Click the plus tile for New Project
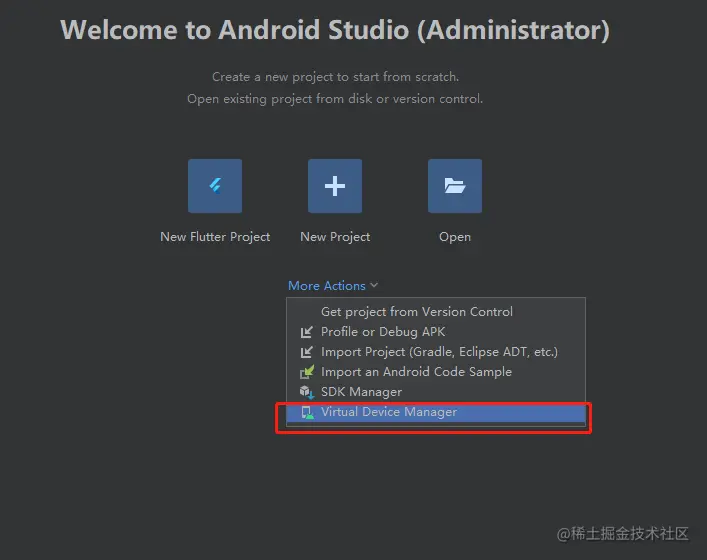 tap(335, 186)
